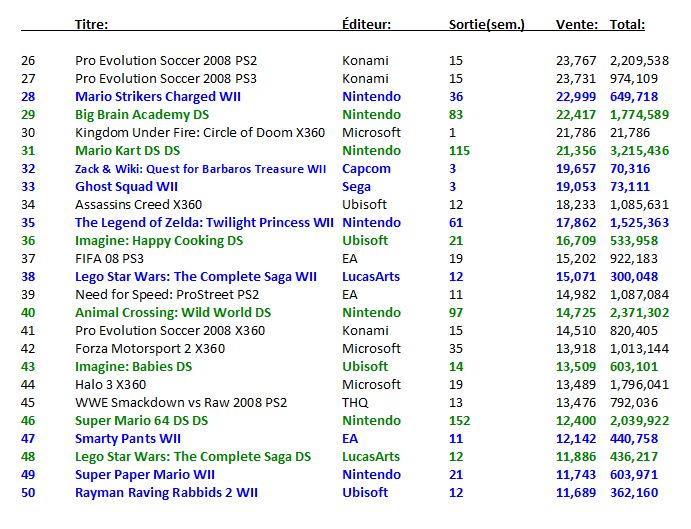Click total value '70,316'
The width and height of the screenshot is (691, 529).
(630, 169)
